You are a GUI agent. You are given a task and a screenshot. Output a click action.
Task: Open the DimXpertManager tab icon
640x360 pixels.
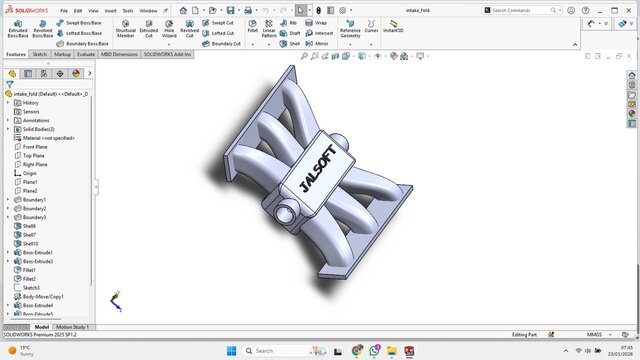point(60,73)
